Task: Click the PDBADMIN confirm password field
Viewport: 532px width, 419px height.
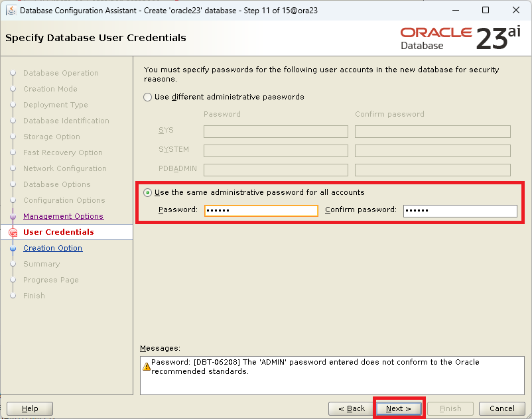Action: coord(432,170)
